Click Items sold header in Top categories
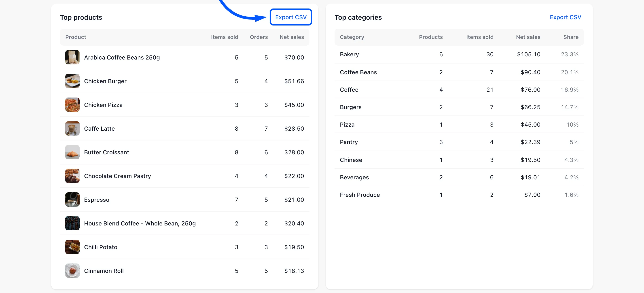 (x=480, y=37)
